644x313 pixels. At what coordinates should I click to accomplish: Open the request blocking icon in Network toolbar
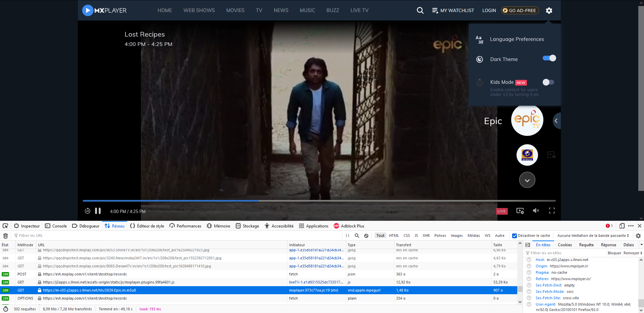coord(366,236)
